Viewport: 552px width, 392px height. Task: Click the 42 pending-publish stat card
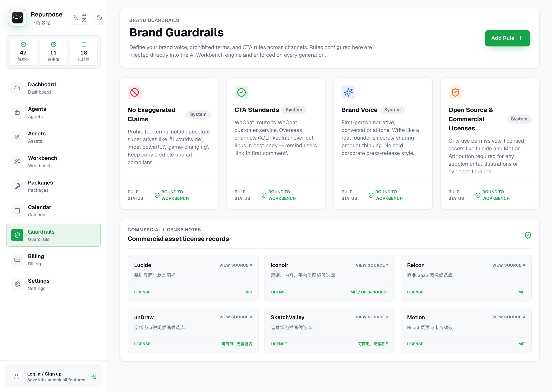23,52
